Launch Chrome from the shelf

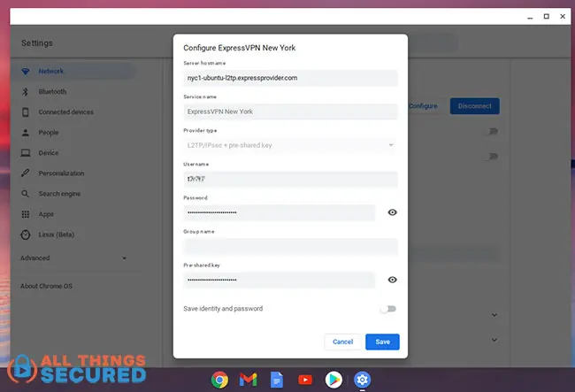(219, 380)
